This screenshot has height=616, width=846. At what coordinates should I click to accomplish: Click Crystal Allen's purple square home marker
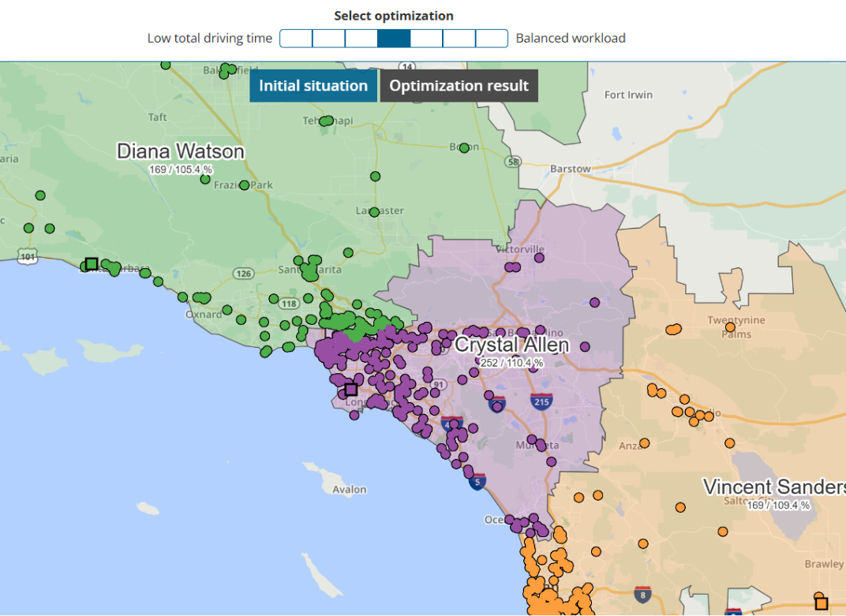pos(351,390)
